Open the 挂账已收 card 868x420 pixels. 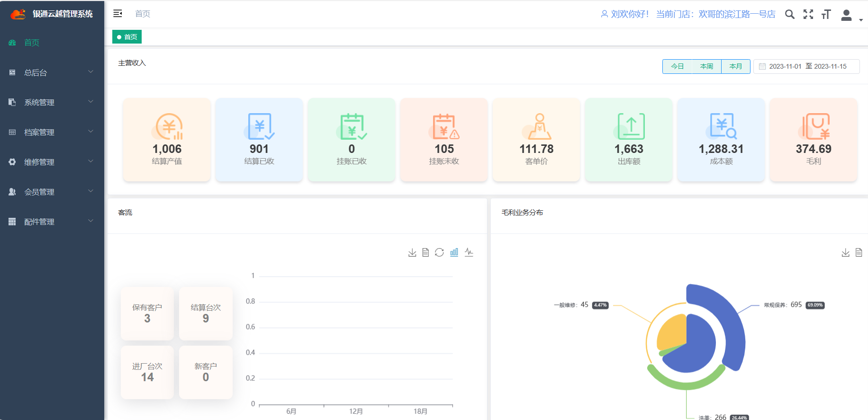(x=352, y=140)
